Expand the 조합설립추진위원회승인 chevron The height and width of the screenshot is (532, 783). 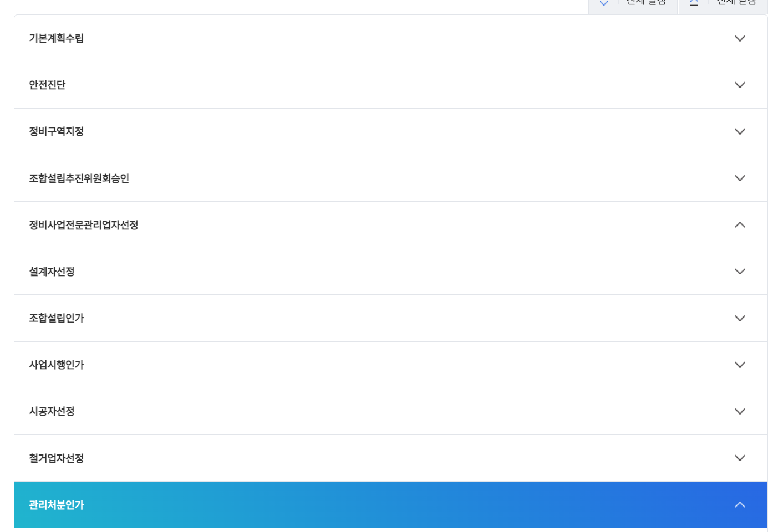coord(740,178)
